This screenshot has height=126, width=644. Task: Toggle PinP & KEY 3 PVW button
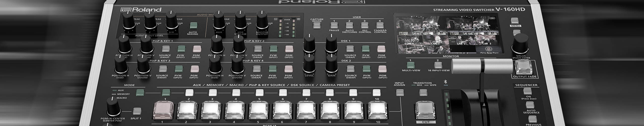click(x=179, y=69)
